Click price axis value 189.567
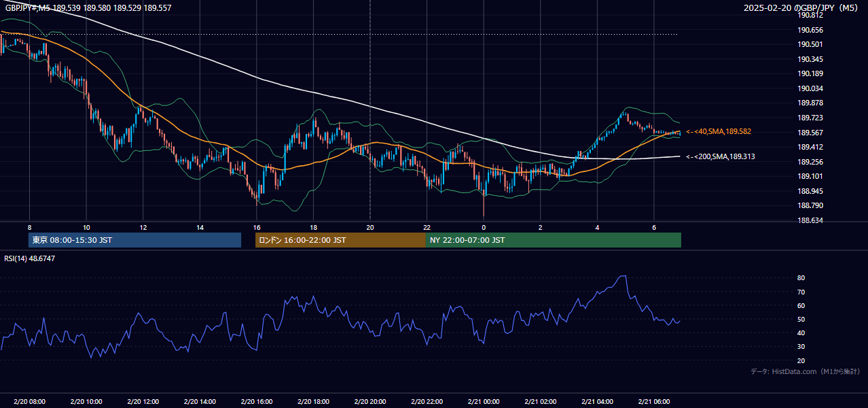This screenshot has height=408, width=868. pos(810,133)
